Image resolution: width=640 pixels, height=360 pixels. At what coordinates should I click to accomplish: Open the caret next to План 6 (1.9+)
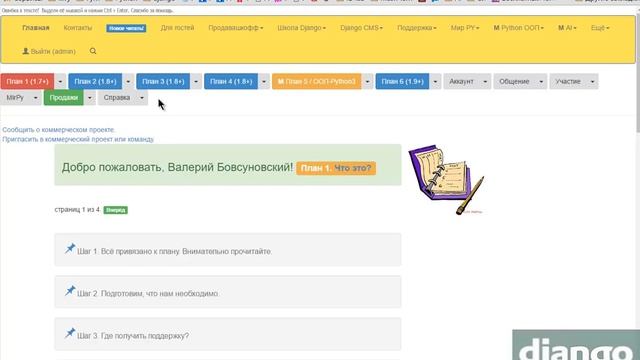pos(435,81)
